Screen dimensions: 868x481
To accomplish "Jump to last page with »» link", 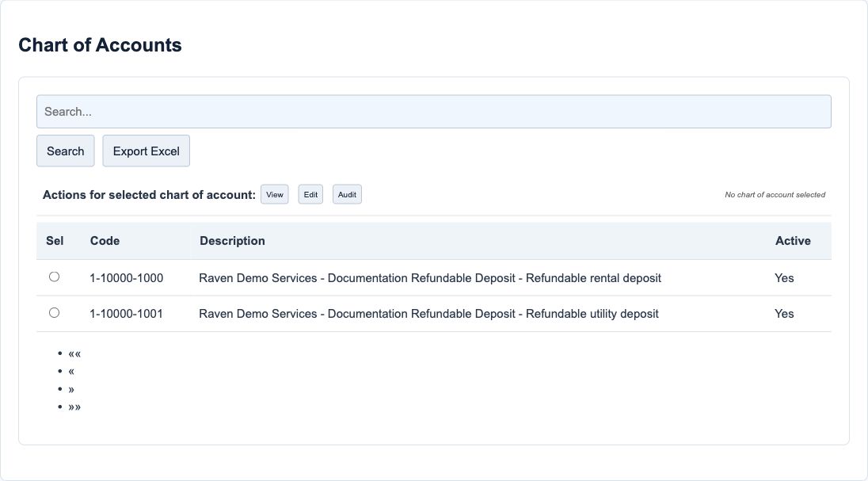I will coord(74,407).
